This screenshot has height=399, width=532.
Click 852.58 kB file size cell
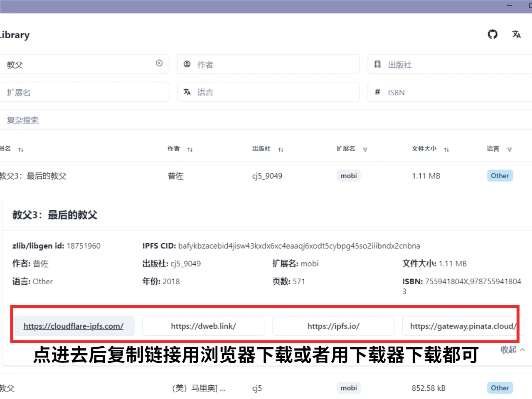(429, 388)
